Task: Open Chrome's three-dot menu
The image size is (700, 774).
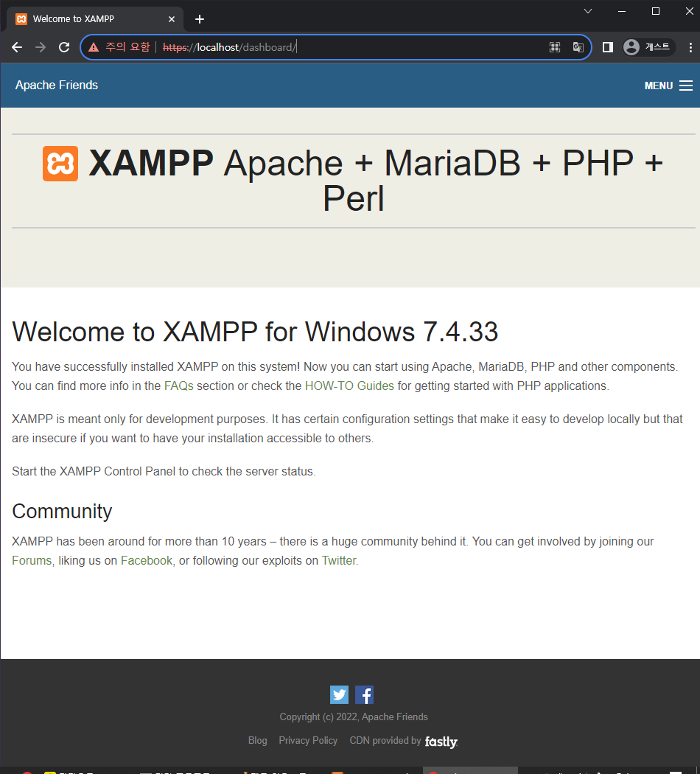Action: [x=690, y=47]
